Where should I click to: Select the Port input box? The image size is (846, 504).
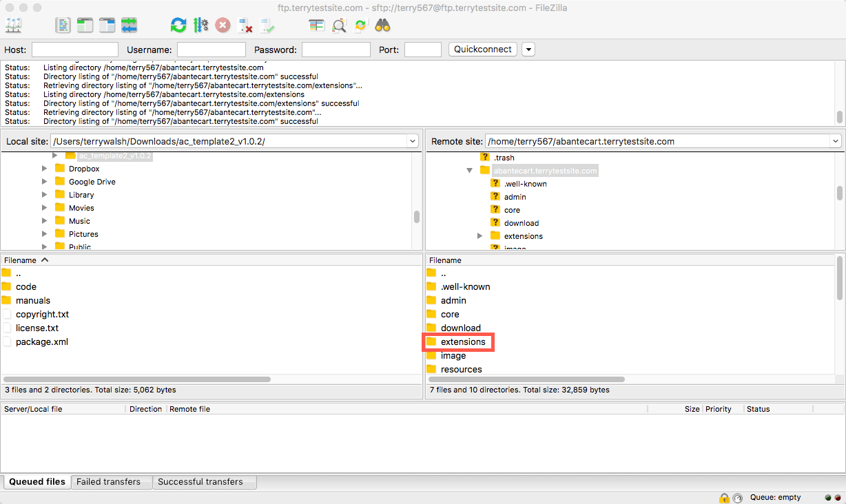pyautogui.click(x=423, y=50)
